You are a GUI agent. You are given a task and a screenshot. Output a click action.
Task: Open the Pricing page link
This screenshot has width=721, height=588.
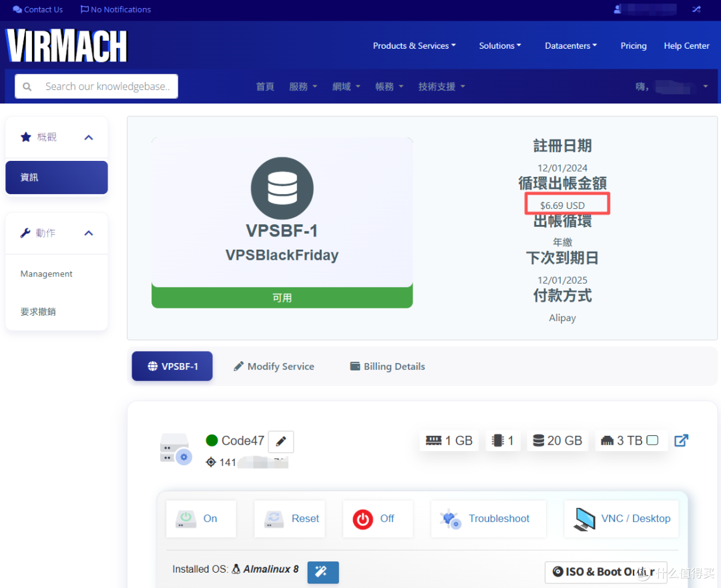(x=633, y=45)
